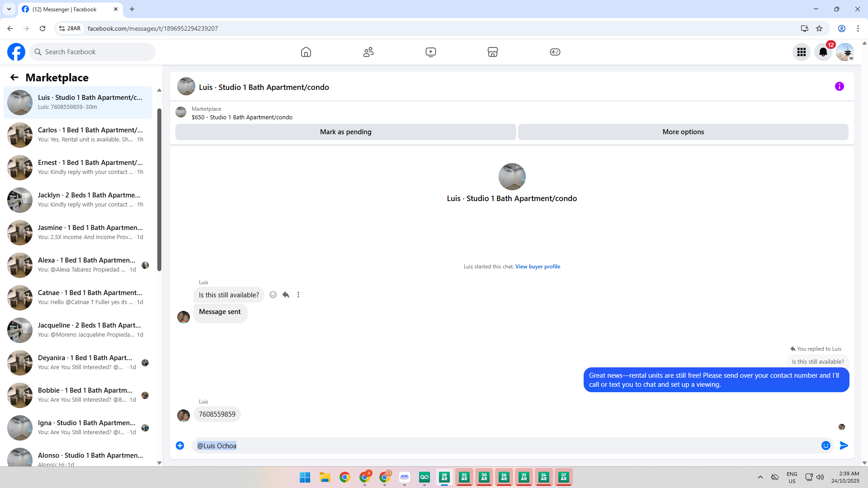Click the address bar URL
This screenshot has width=868, height=488.
(x=153, y=28)
